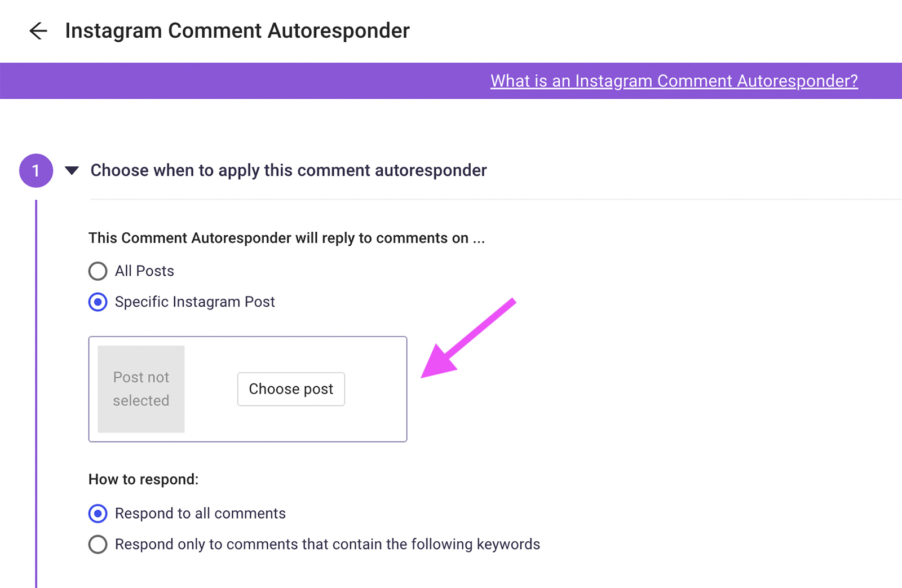Click the purple step 1 number badge
This screenshot has width=902, height=588.
click(36, 170)
